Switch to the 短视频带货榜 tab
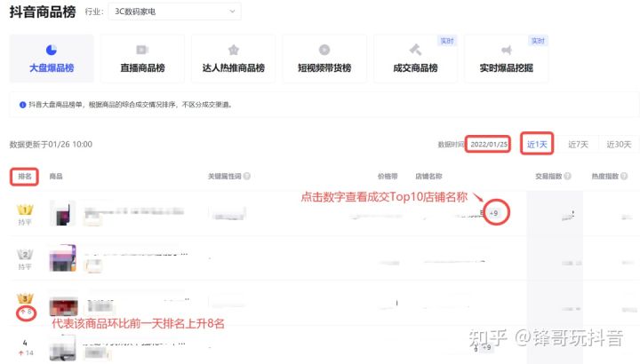The image size is (640, 364). tap(324, 59)
